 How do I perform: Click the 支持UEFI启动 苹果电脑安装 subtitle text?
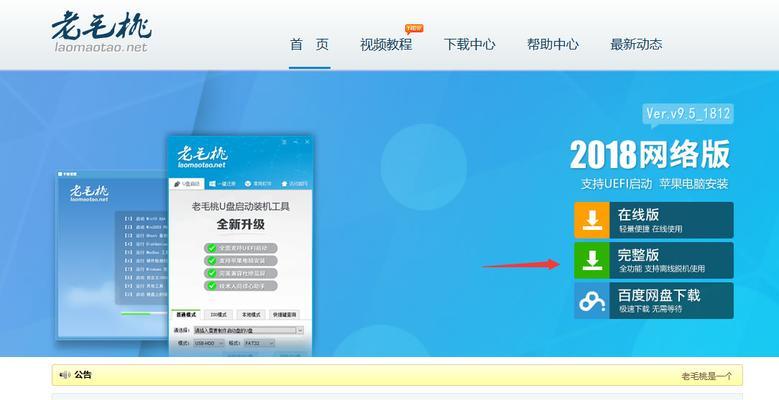point(654,184)
